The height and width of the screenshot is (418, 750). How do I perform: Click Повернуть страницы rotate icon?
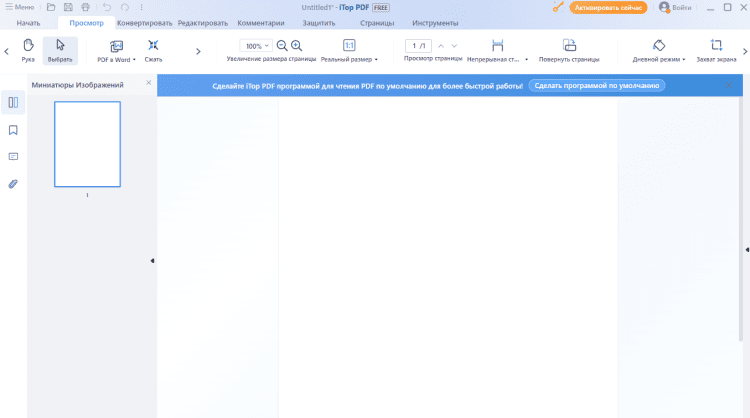pyautogui.click(x=569, y=46)
